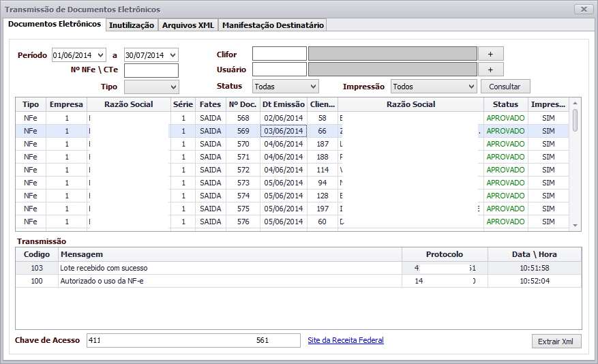Select document number 573 cell
The width and height of the screenshot is (598, 364).
pos(243,183)
